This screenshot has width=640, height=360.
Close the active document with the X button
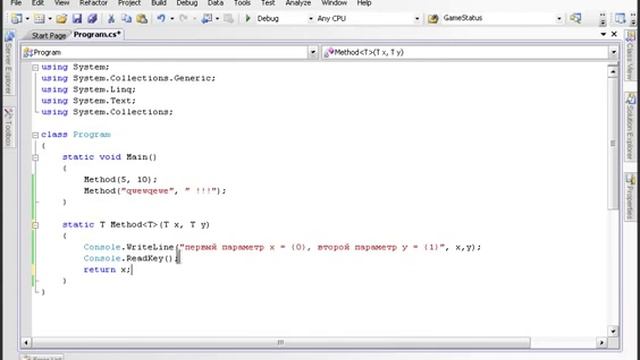[614, 34]
